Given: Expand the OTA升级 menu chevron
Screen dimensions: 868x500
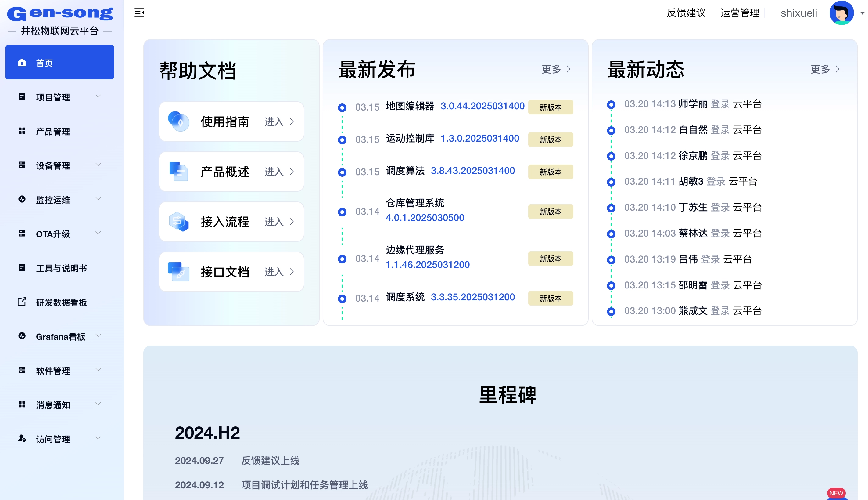Looking at the screenshot, I should (x=98, y=233).
